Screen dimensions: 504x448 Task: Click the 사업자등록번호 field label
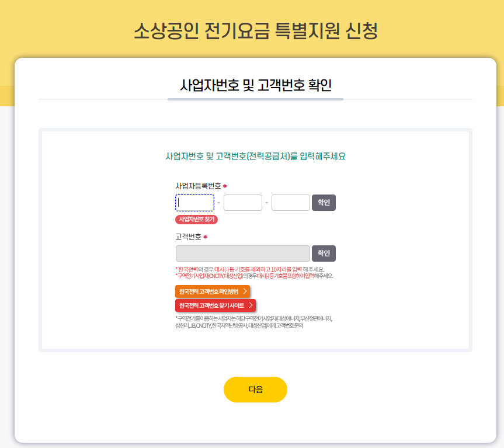(x=199, y=186)
